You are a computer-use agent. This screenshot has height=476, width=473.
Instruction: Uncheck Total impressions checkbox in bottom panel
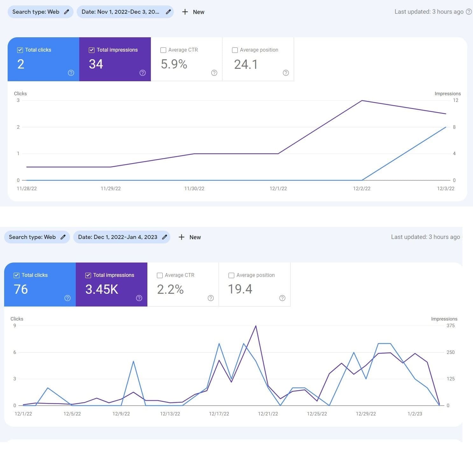88,275
